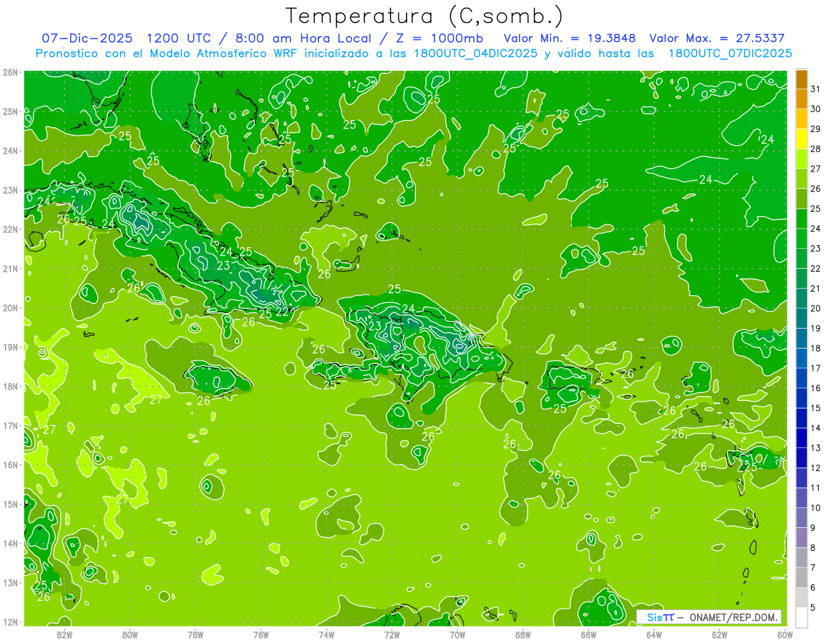Viewport: 834px width, 644px height.
Task: Click the 68W longitude axis label
Action: click(523, 634)
